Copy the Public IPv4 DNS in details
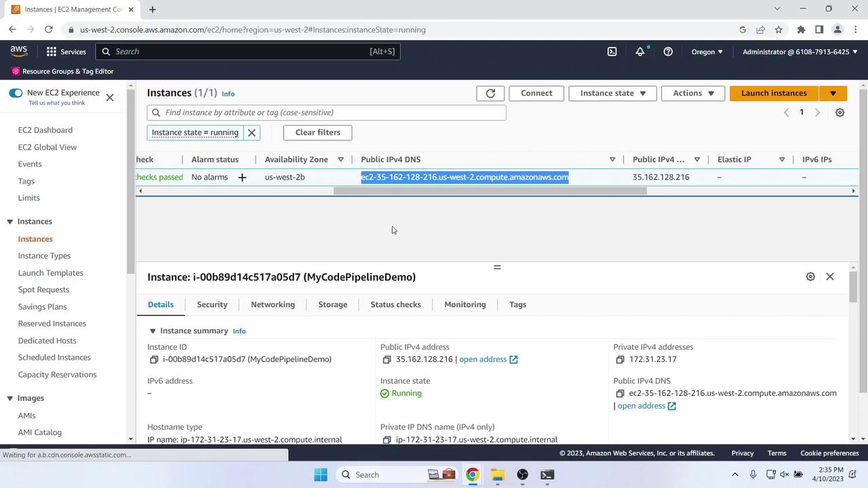 [x=620, y=393]
